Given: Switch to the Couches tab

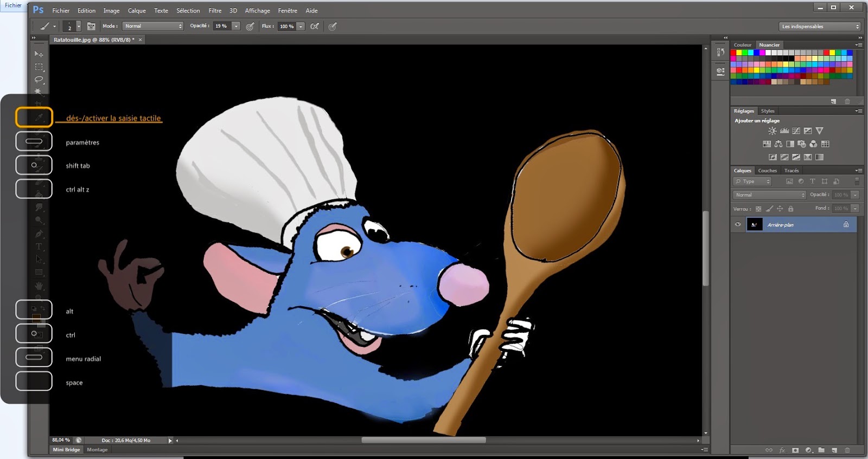Looking at the screenshot, I should pyautogui.click(x=767, y=171).
